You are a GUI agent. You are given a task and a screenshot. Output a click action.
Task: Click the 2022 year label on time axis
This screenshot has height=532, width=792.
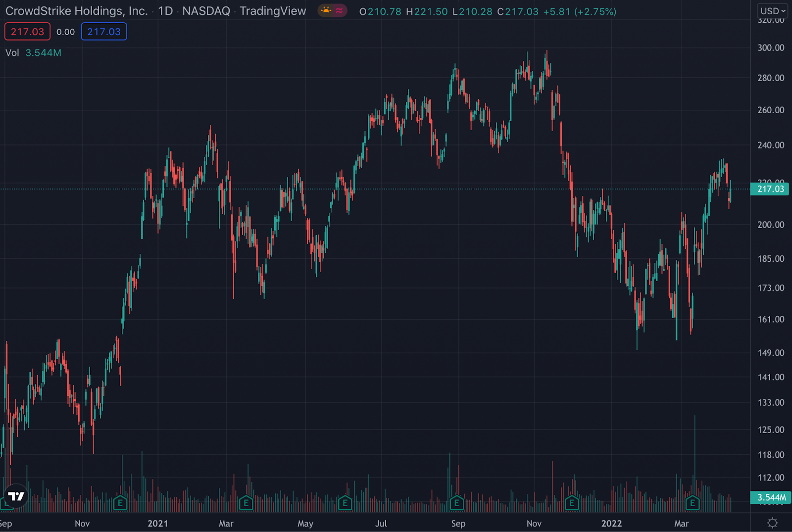(611, 523)
